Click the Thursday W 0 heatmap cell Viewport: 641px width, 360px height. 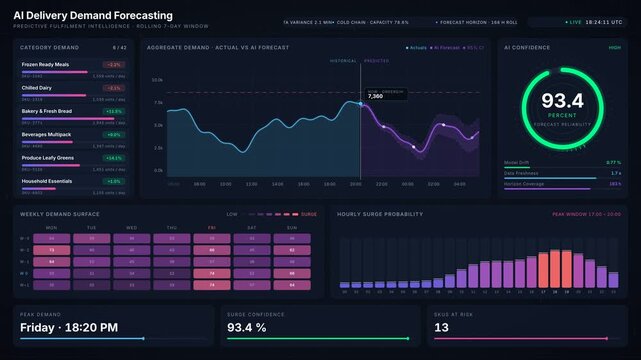click(x=172, y=273)
